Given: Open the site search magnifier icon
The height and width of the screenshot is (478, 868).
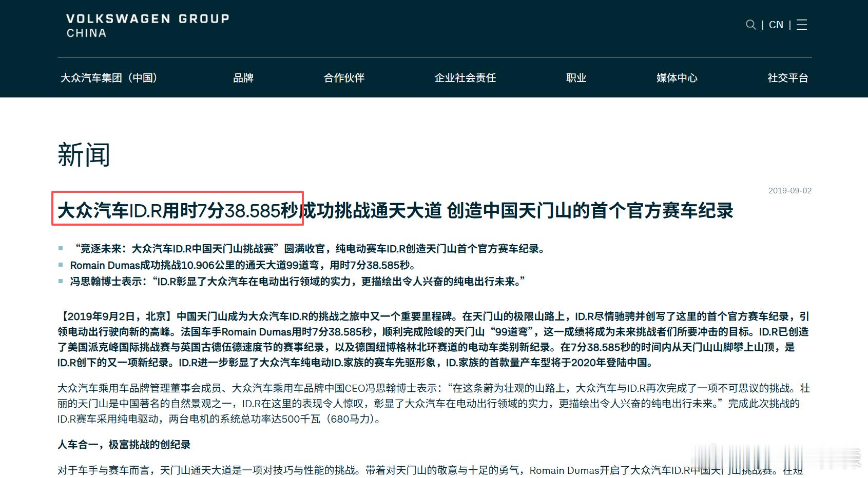Looking at the screenshot, I should click(x=751, y=25).
